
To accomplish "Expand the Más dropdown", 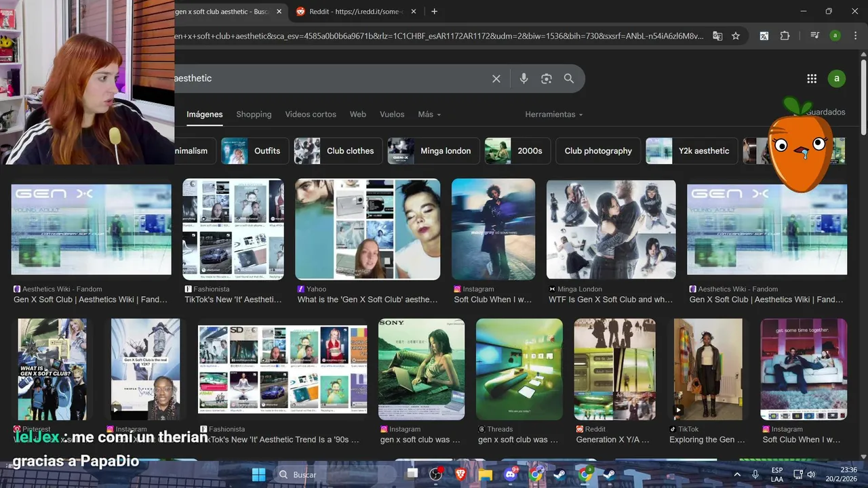I will coord(429,115).
